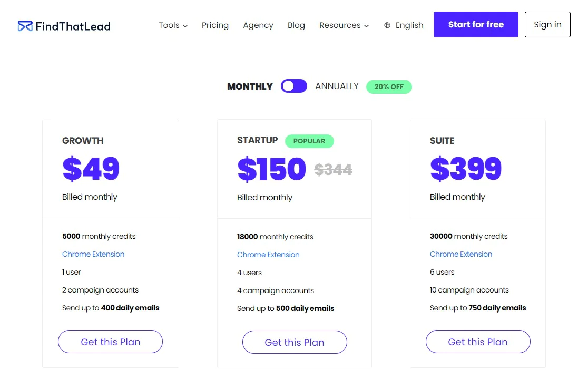This screenshot has width=588, height=379.
Task: Click the 20% OFF badge
Action: [389, 86]
